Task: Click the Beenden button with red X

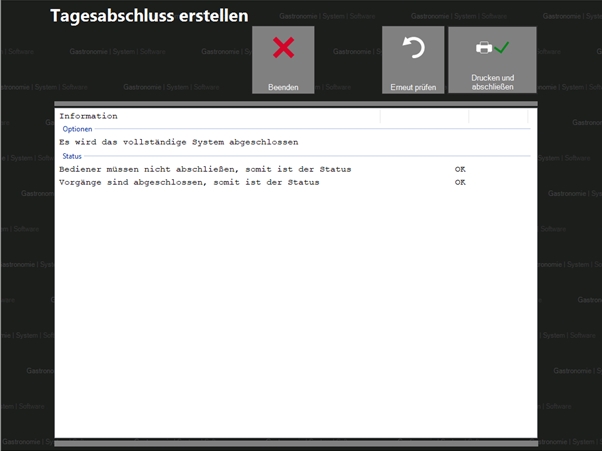Action: [283, 59]
